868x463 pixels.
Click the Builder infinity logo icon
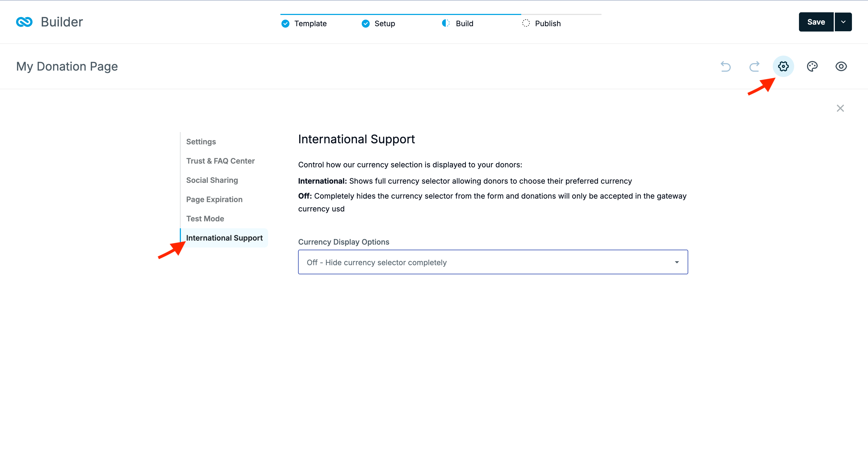(x=24, y=22)
